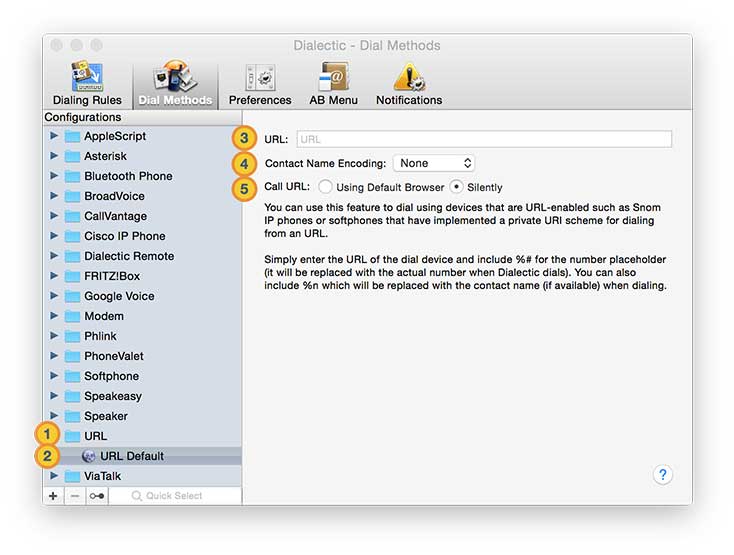The image size is (734, 555).
Task: Click the CallVantage folder icon
Action: pos(72,216)
